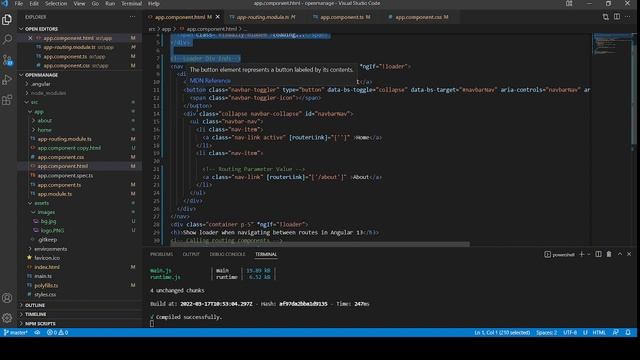The width and height of the screenshot is (640, 360).
Task: Collapse the src folder
Action: (34, 102)
